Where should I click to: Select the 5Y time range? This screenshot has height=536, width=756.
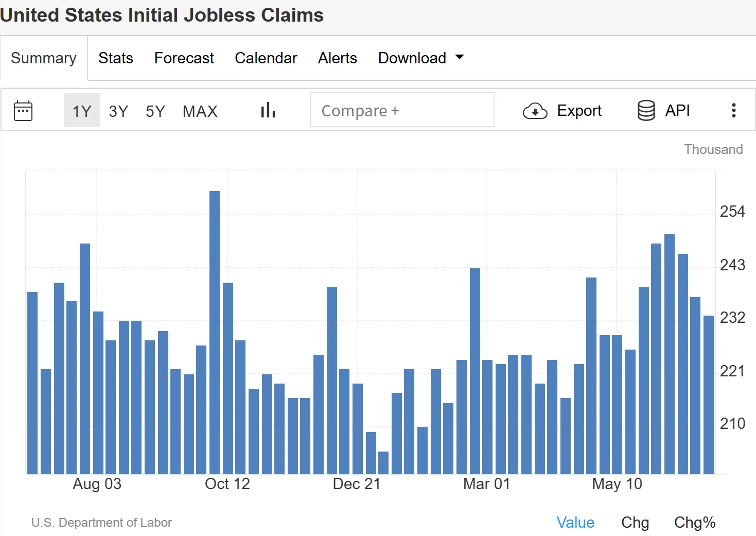[155, 111]
